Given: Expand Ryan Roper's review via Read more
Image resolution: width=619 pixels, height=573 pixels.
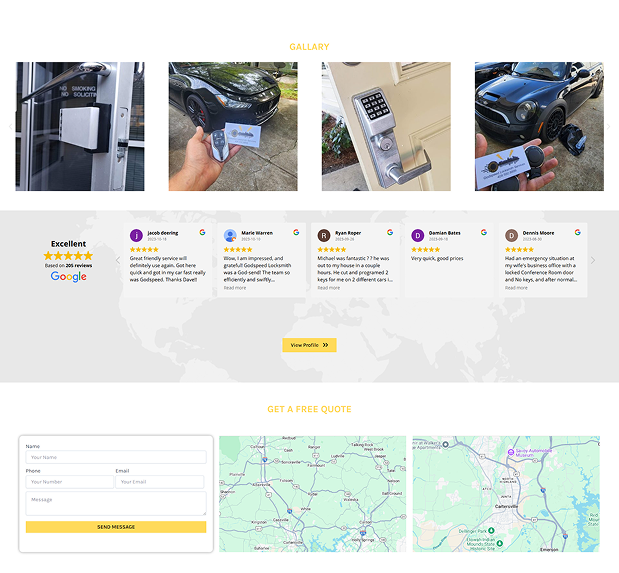Looking at the screenshot, I should (x=329, y=288).
